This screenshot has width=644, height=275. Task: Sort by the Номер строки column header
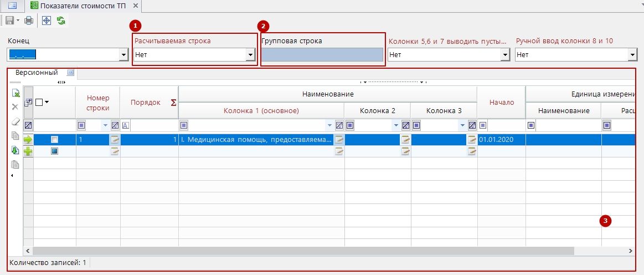point(97,103)
